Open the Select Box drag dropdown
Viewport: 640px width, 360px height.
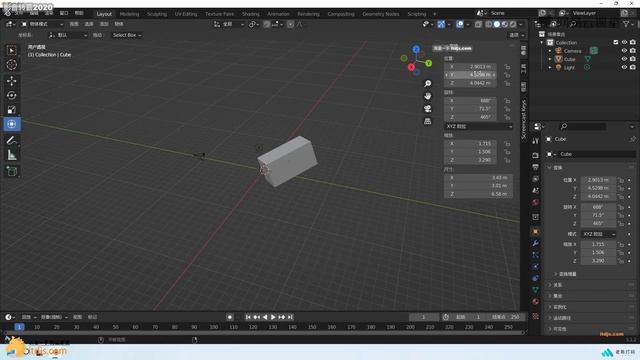click(127, 35)
